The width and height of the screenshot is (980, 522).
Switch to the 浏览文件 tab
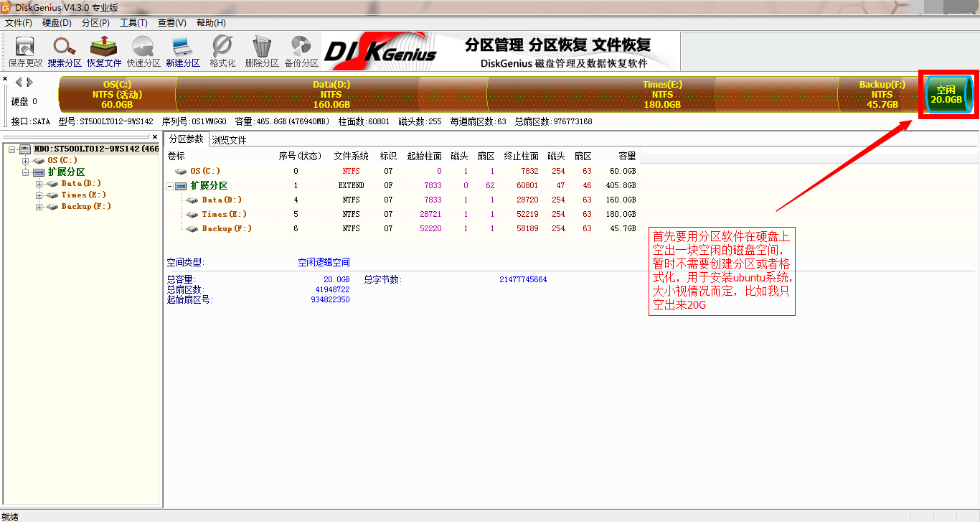(x=229, y=140)
